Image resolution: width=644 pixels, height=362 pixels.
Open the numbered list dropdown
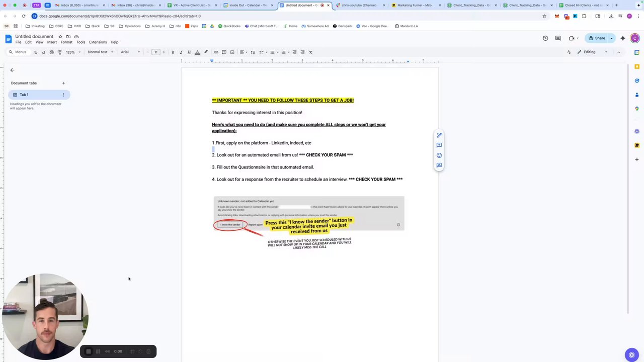[x=284, y=52]
